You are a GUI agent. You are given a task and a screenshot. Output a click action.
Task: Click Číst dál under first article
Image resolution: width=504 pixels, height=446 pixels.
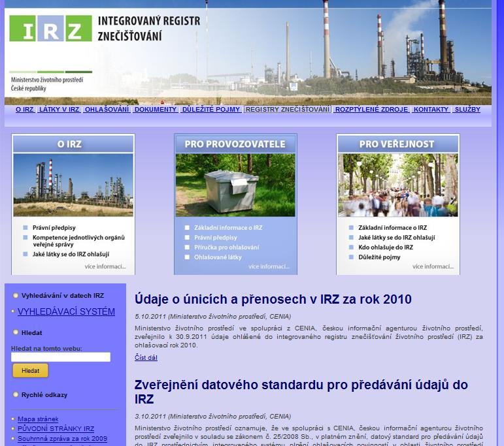click(146, 357)
